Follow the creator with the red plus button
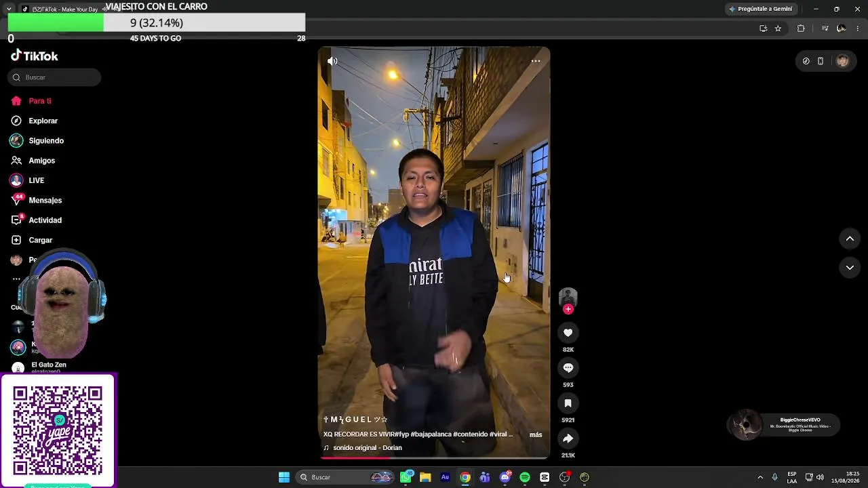 (568, 309)
